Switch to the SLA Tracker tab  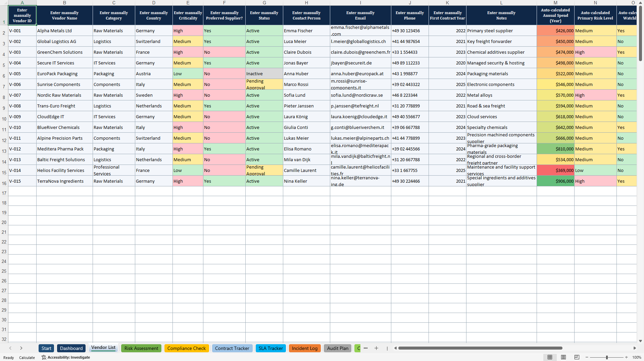tap(271, 348)
